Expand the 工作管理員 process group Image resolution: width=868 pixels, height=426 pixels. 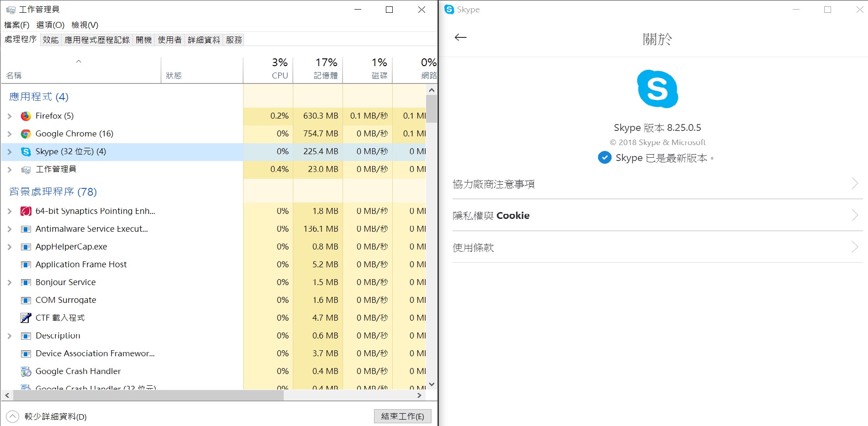click(x=10, y=169)
